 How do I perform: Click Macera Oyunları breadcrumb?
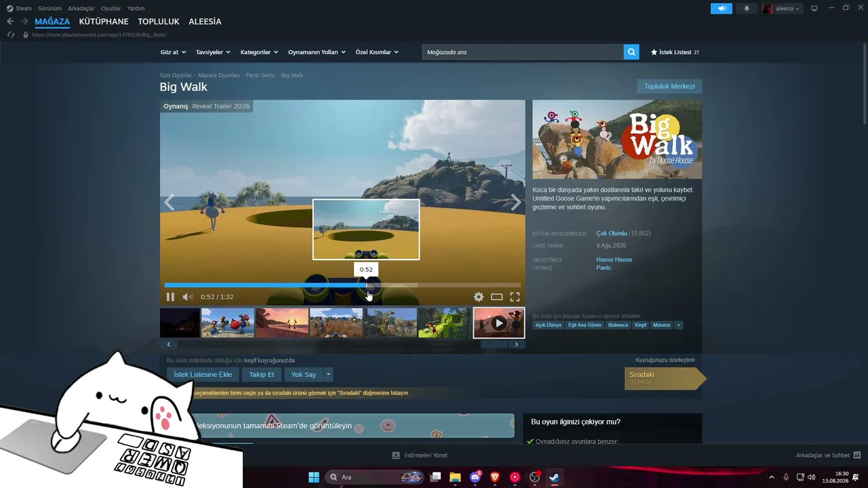click(219, 75)
